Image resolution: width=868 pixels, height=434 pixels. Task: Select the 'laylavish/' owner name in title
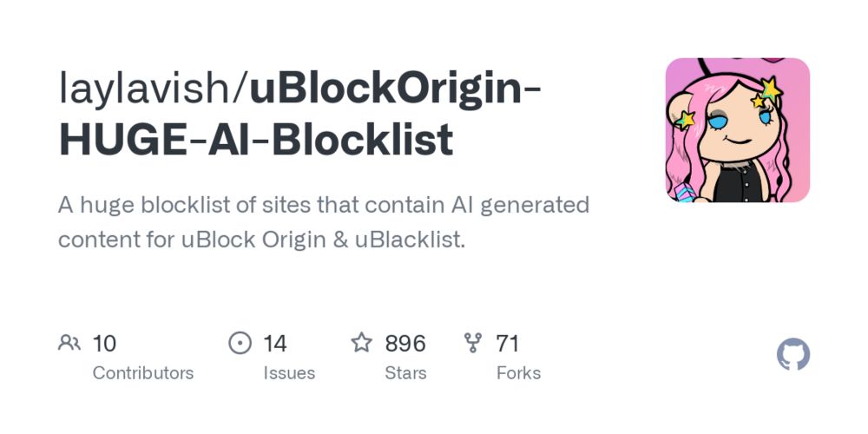154,89
